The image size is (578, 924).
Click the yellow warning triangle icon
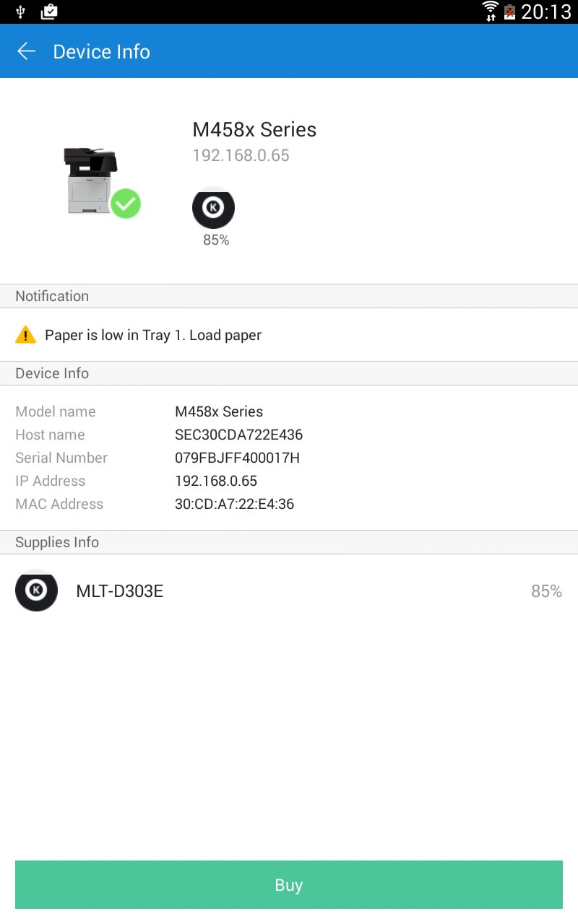[25, 335]
